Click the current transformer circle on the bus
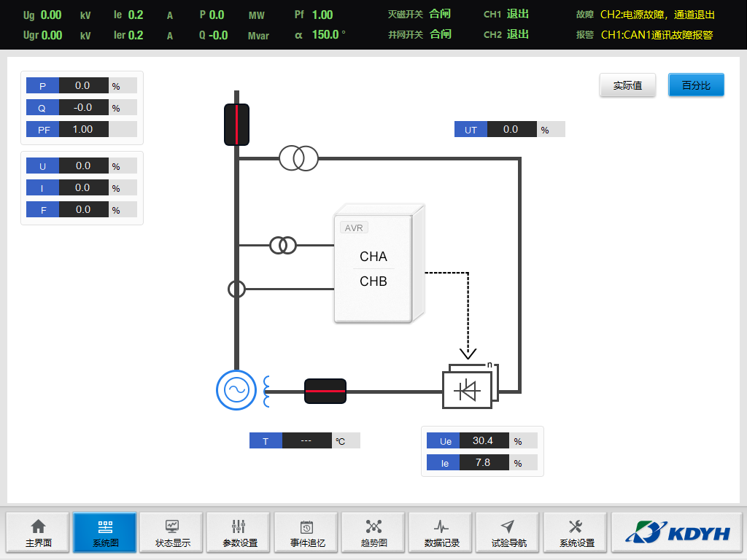 point(237,289)
